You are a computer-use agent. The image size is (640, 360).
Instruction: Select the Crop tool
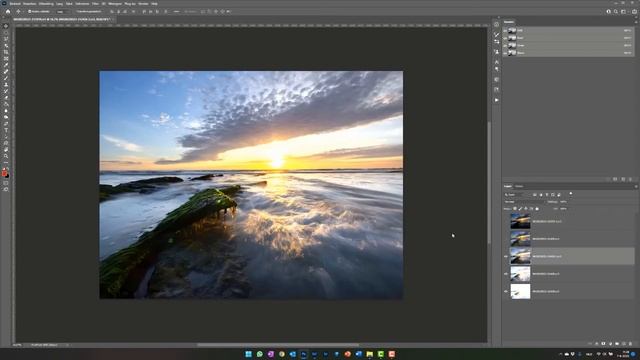click(6, 52)
